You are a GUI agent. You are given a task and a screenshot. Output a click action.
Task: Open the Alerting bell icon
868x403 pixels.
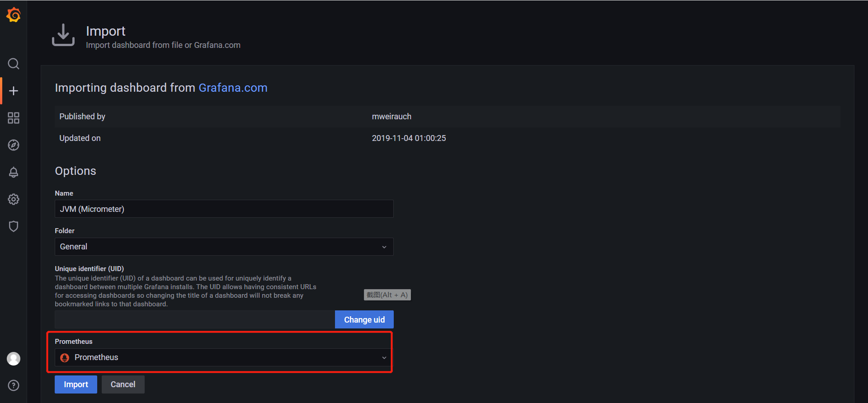pyautogui.click(x=14, y=172)
